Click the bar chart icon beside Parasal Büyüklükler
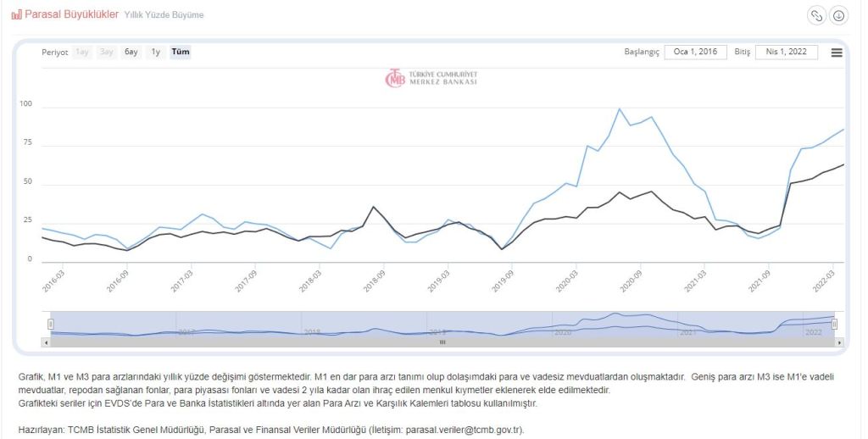 (x=16, y=15)
